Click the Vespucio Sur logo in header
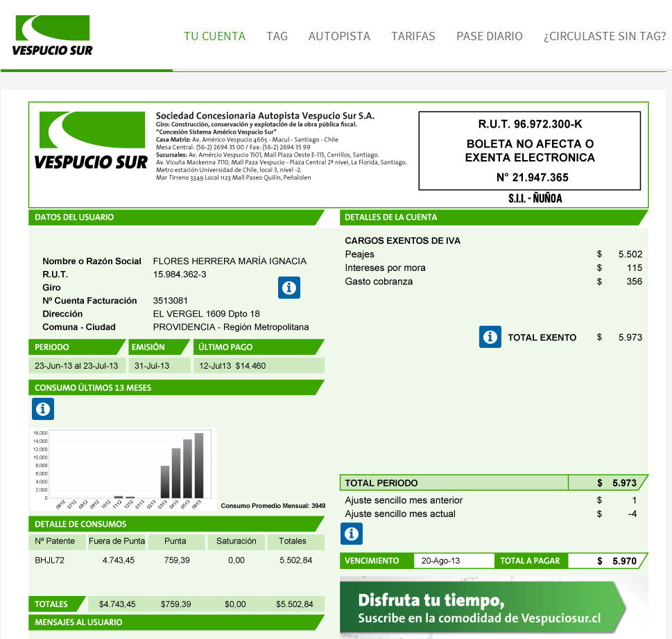The height and width of the screenshot is (639, 672). click(52, 35)
